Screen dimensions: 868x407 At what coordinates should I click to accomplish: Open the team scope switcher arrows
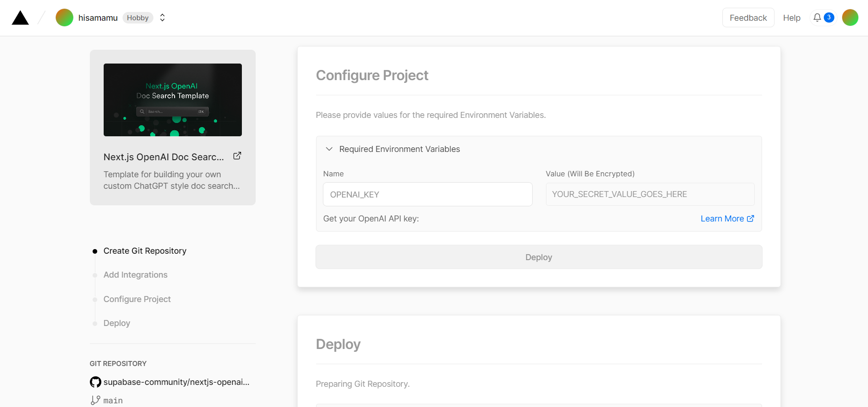[162, 17]
